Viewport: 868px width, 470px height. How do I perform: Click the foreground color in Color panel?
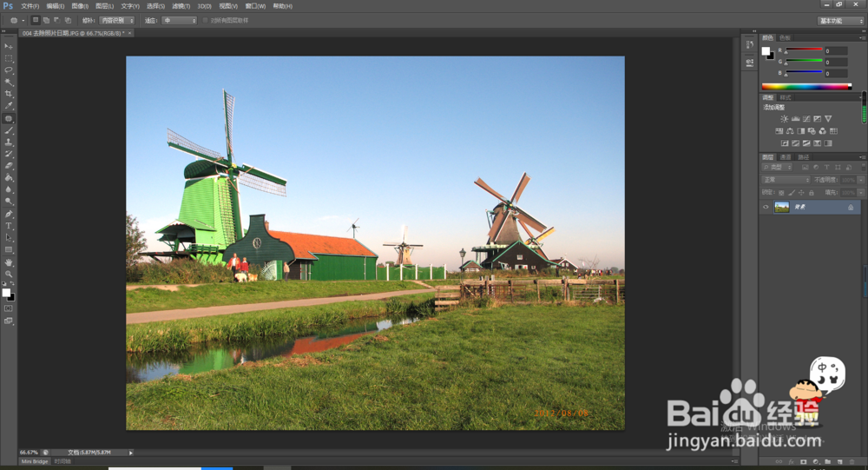[x=766, y=51]
